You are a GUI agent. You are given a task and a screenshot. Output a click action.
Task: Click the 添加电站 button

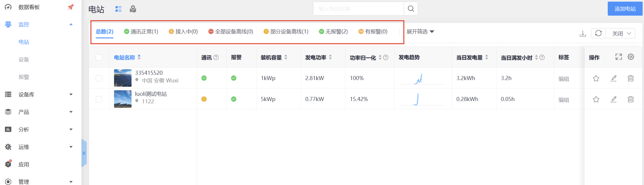click(x=625, y=9)
